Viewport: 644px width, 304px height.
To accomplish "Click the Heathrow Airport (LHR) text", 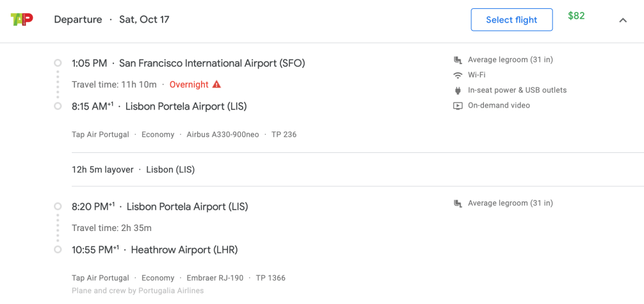I will tap(184, 250).
